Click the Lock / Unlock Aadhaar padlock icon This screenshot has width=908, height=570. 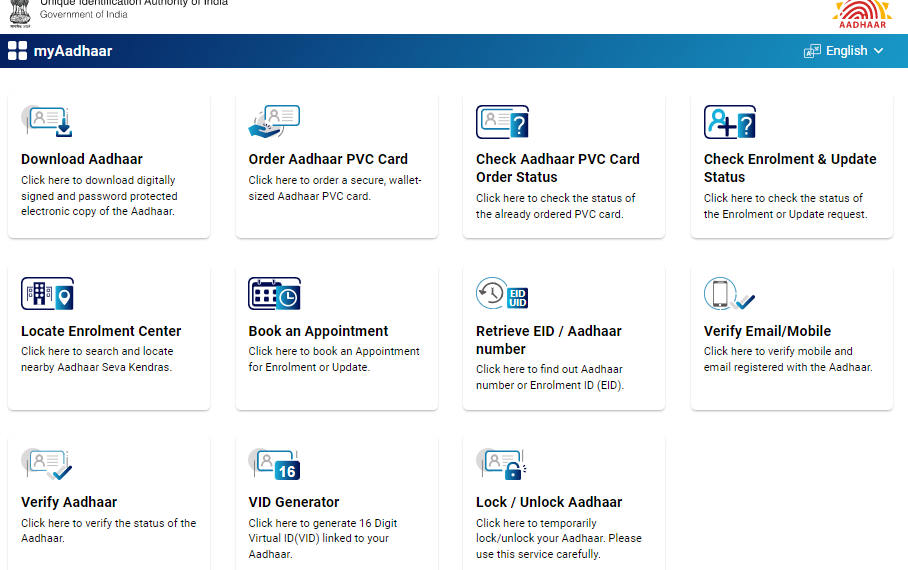(501, 464)
